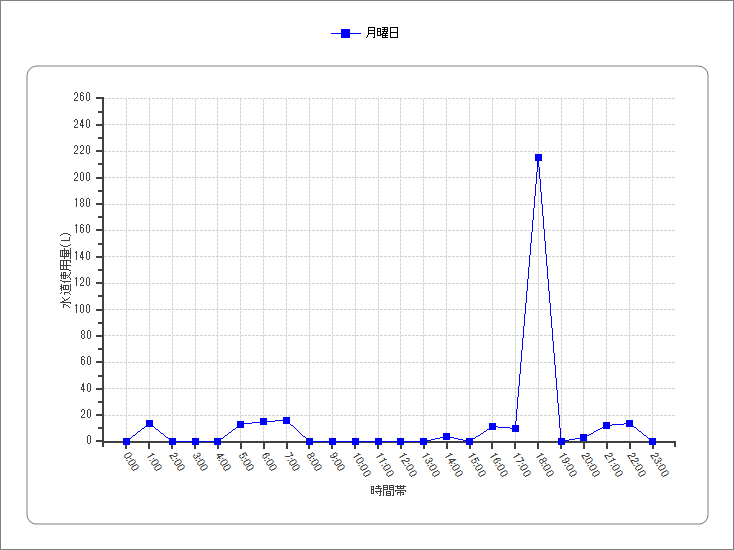Click the 13:00 x-axis label
734x550 pixels.
pos(431,464)
